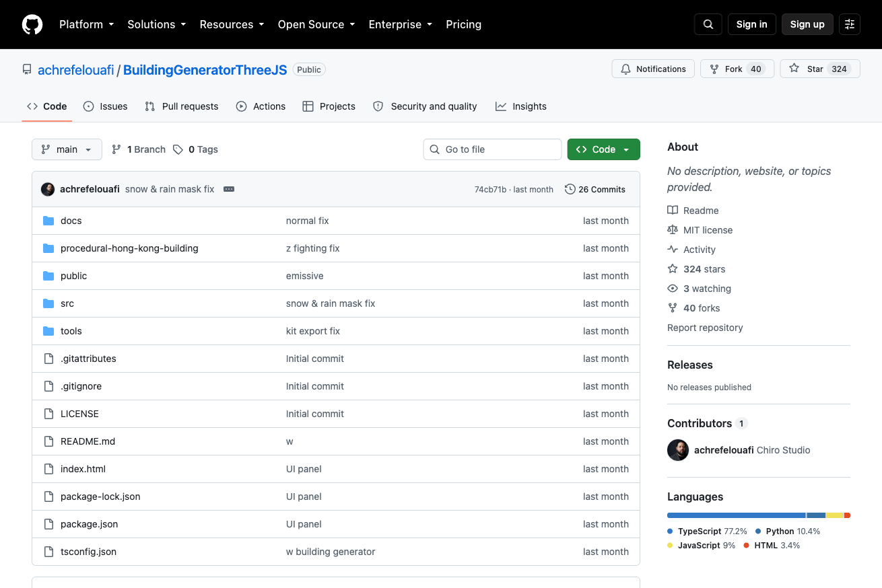Open the Actions tab

click(261, 106)
